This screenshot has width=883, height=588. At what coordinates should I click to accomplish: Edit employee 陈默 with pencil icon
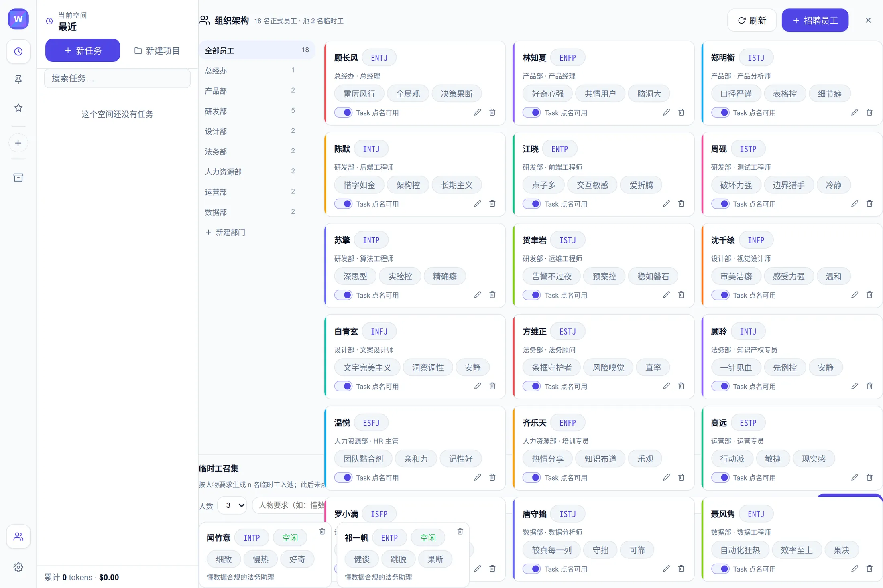click(x=477, y=204)
